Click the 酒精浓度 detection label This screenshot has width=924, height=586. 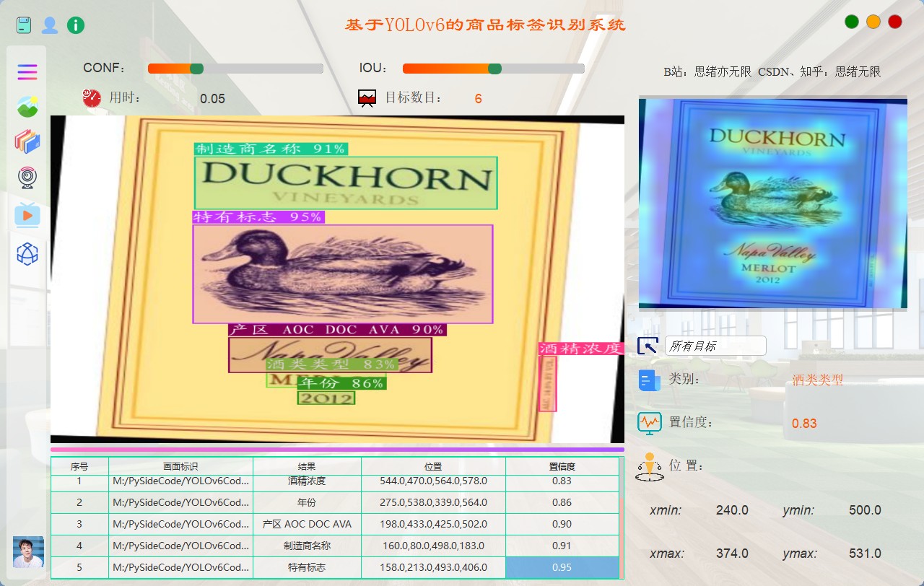click(580, 349)
